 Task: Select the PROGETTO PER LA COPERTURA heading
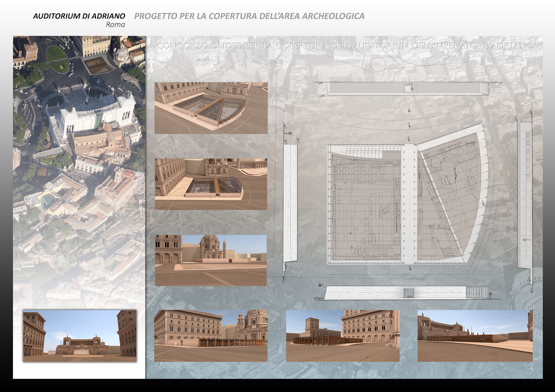(x=249, y=16)
